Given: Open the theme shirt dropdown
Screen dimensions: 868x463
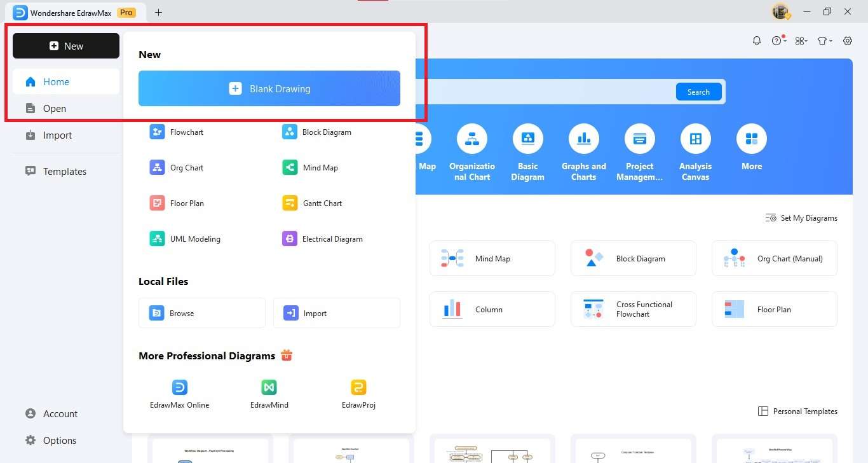Looking at the screenshot, I should [824, 40].
